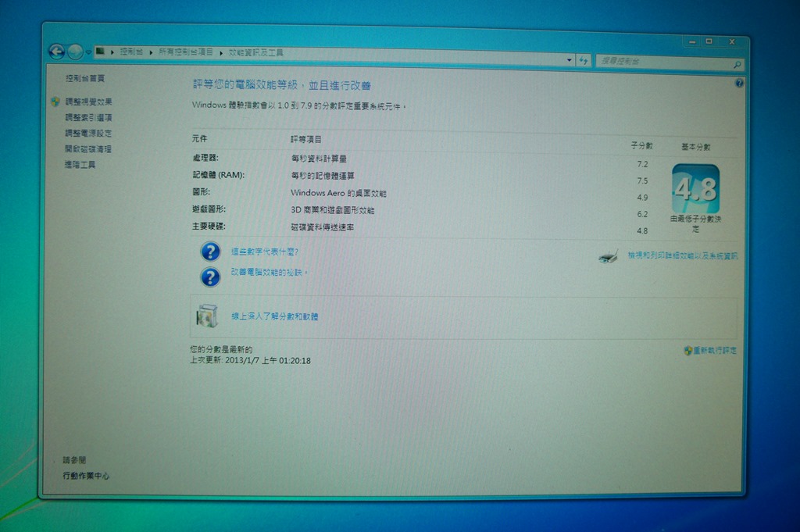Maximize the control panel window
Screen dimensions: 800x532
coord(709,41)
